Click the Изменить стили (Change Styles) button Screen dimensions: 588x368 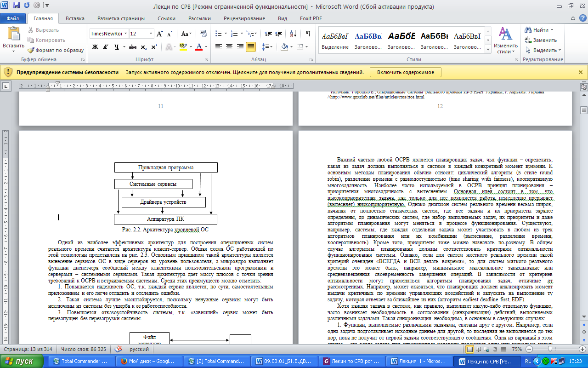point(506,40)
